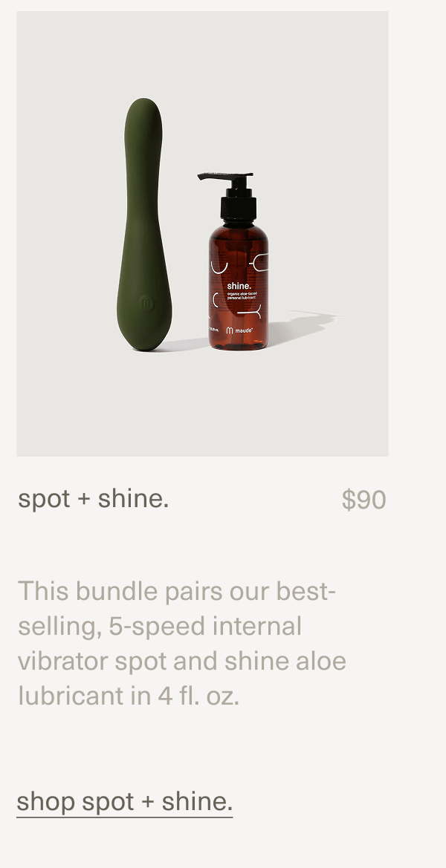The image size is (446, 868).
Task: Click the $90 price label
Action: pyautogui.click(x=365, y=498)
